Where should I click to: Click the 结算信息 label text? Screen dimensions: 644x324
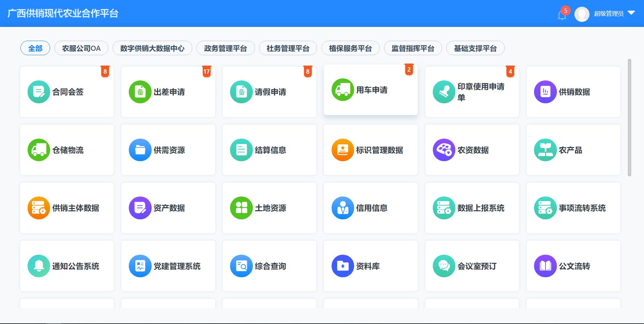(270, 150)
